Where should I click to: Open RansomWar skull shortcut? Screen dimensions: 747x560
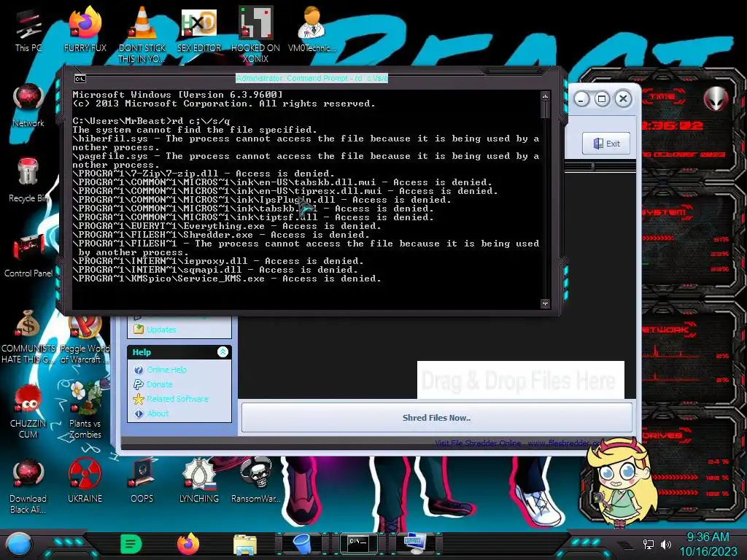click(255, 481)
